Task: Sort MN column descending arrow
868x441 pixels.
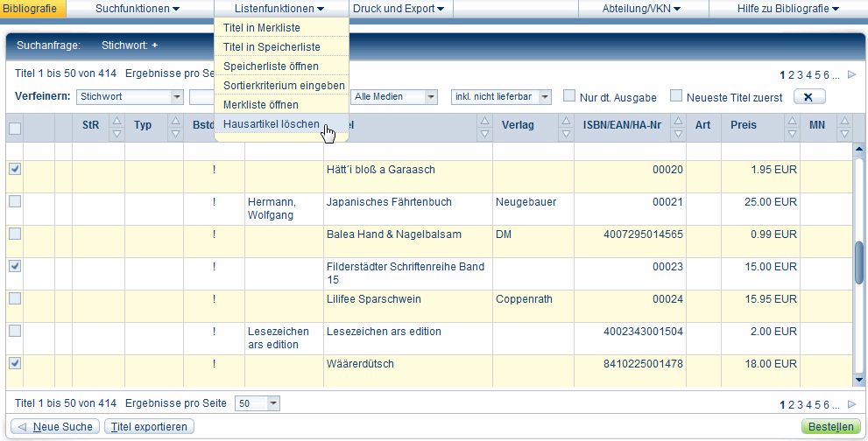Action: point(844,134)
